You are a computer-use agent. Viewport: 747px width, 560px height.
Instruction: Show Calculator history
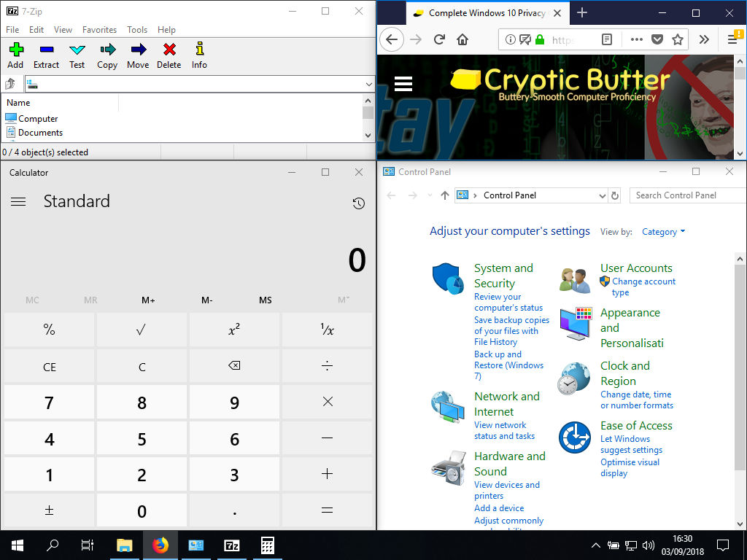click(x=359, y=203)
